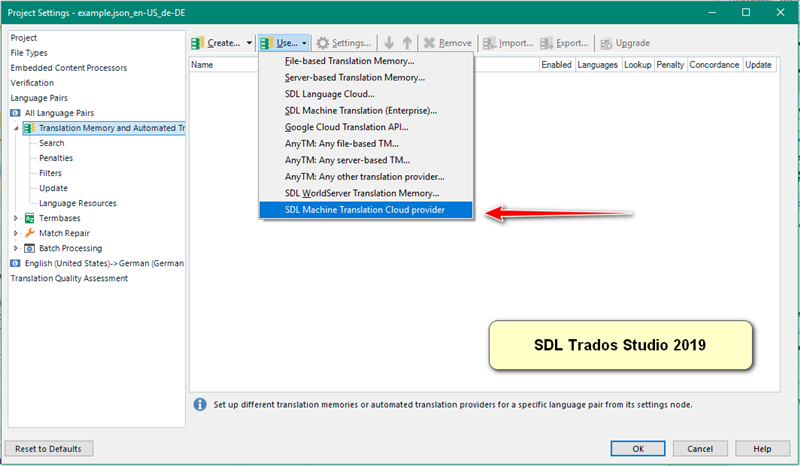Click the blue information icon

[x=200, y=405]
